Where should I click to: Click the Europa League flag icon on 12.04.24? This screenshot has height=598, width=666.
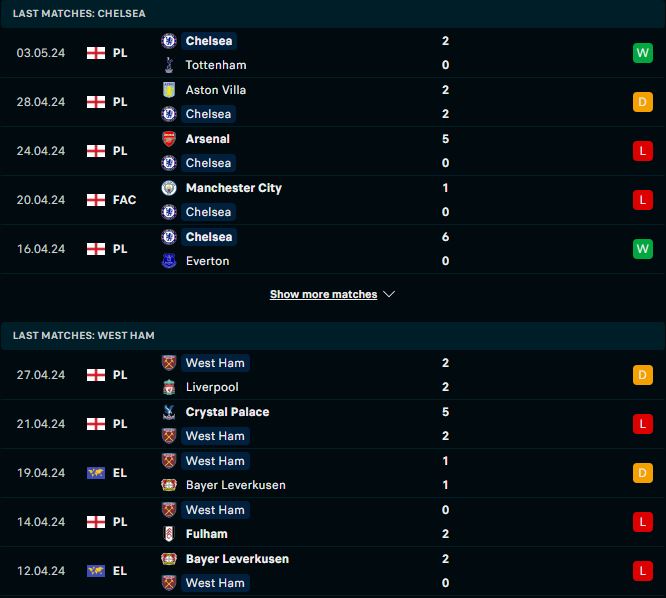tap(96, 571)
